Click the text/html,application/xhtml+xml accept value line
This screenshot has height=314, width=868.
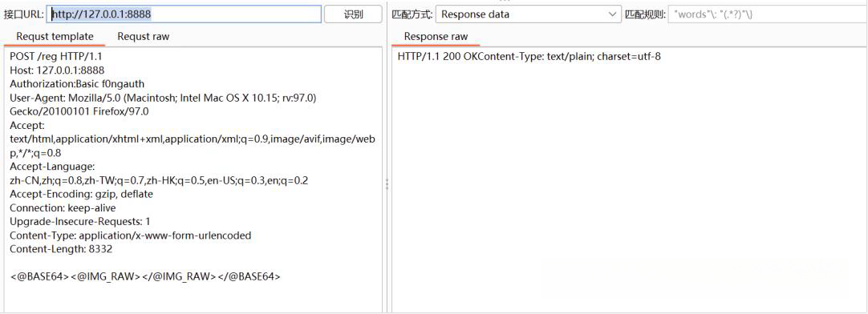click(193, 139)
